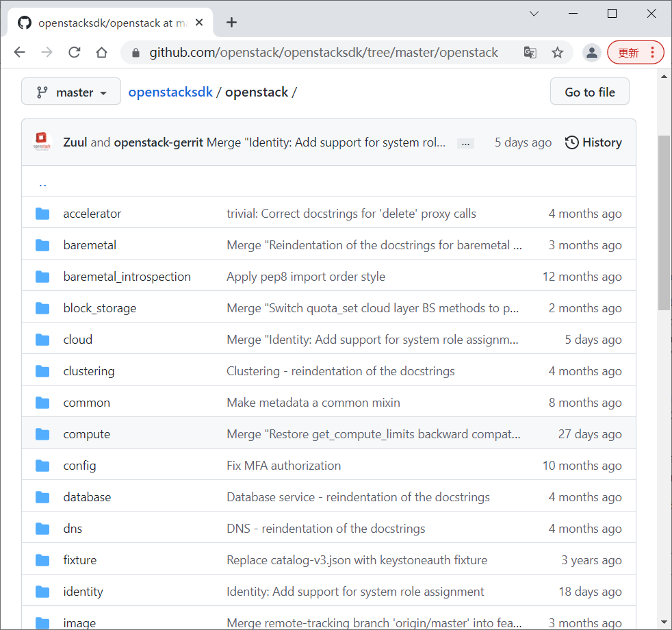Click the vertical page scrollbar thumb
Viewport: 672px width, 630px height.
664,223
